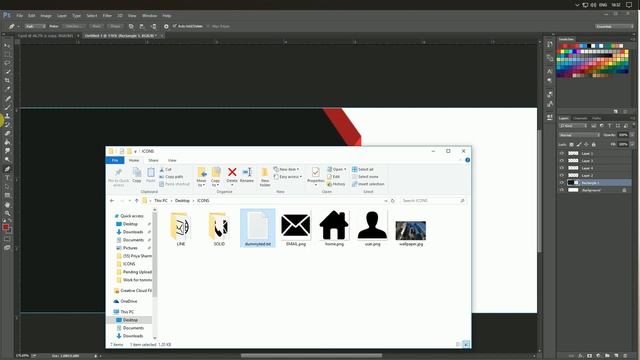Click the lock transparent pixels icon
Screen dimensions: 640x360
571,144
